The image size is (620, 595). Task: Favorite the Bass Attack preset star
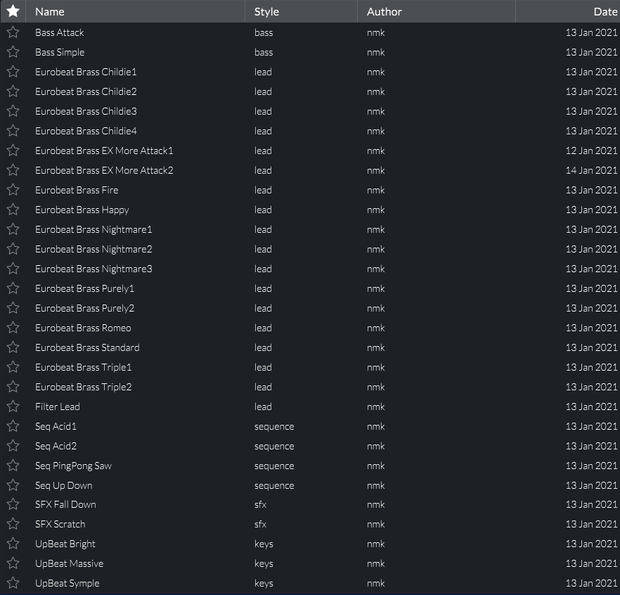coord(13,32)
